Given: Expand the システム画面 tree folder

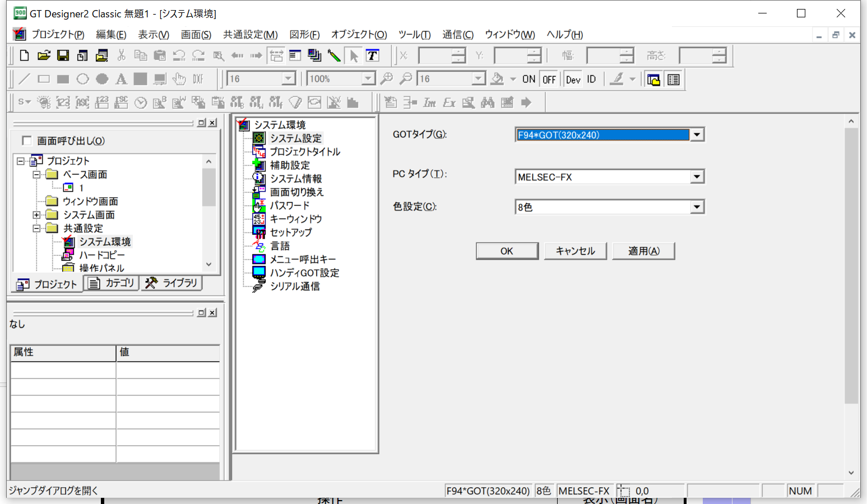Looking at the screenshot, I should 36,215.
